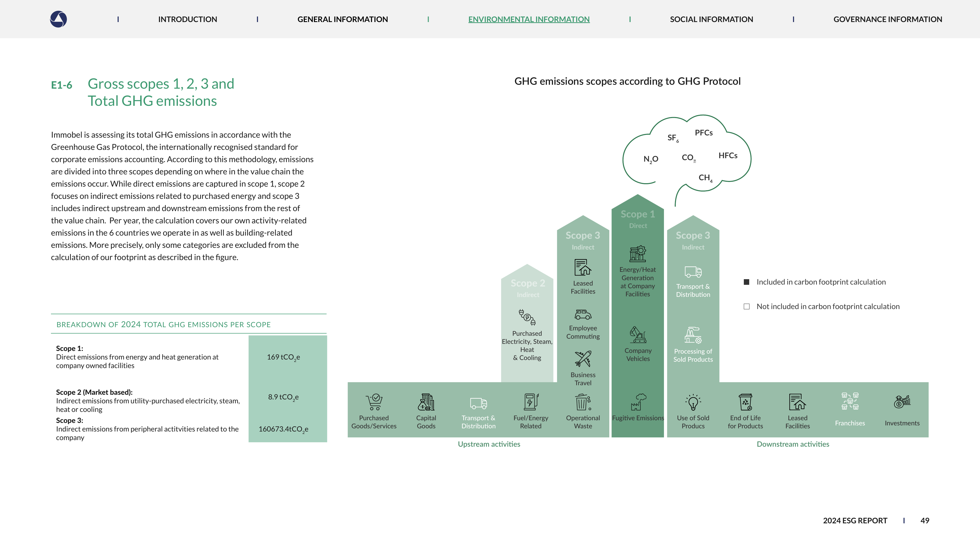This screenshot has height=551, width=980.
Task: Click the Franchises shops icon
Action: pos(850,401)
